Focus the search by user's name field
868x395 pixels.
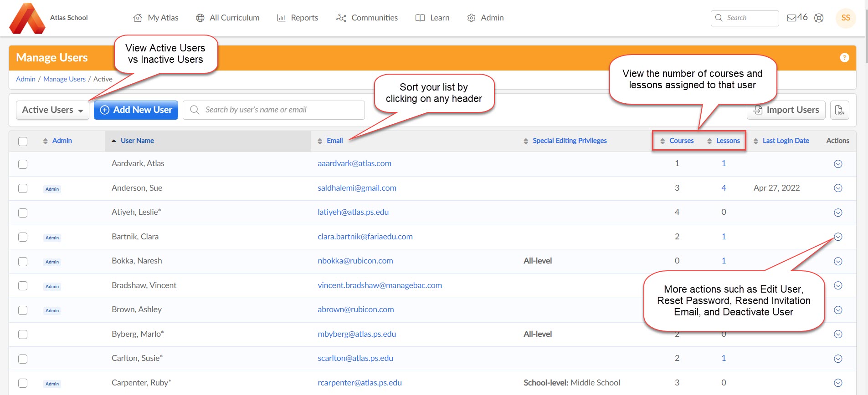(273, 110)
